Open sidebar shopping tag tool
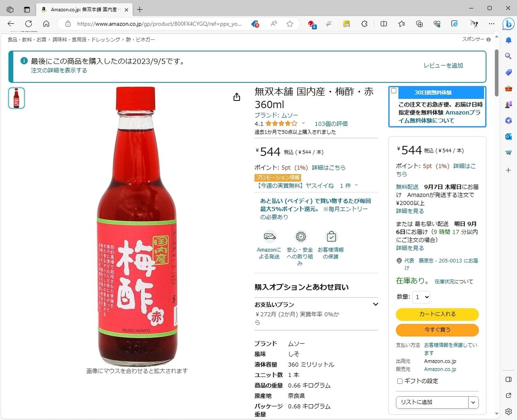517x420 pixels. point(508,72)
